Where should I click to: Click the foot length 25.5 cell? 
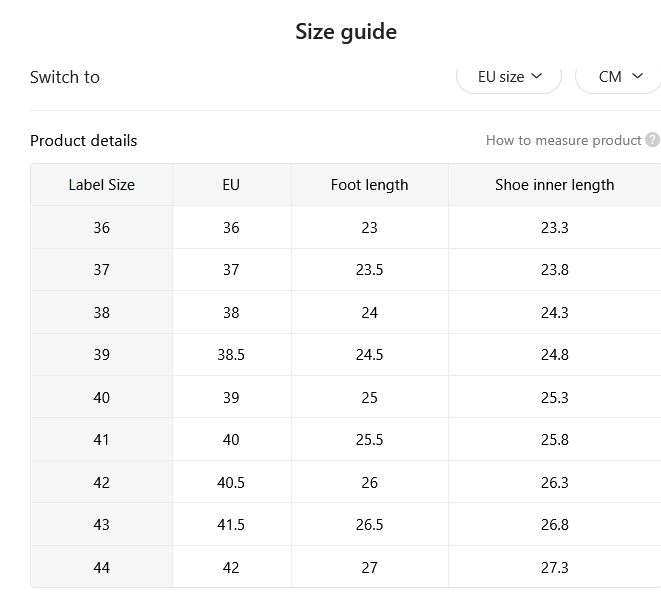click(370, 440)
